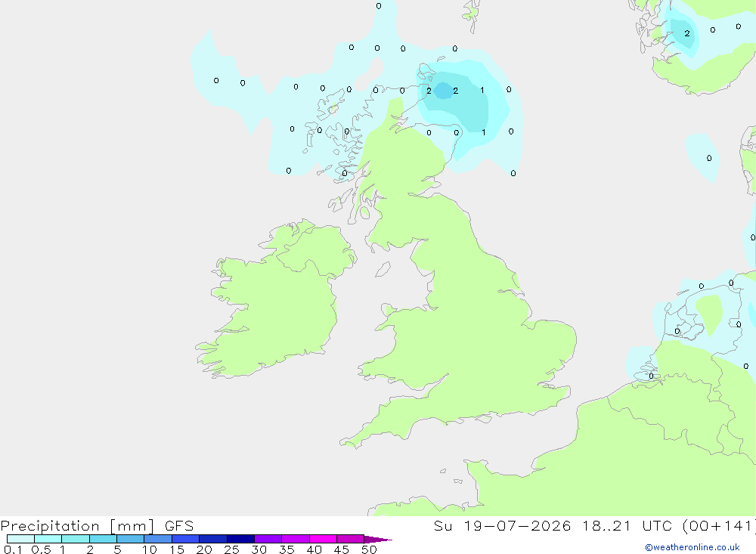Click the "0.5" legend scale label
The height and width of the screenshot is (554, 756).
pyautogui.click(x=41, y=549)
